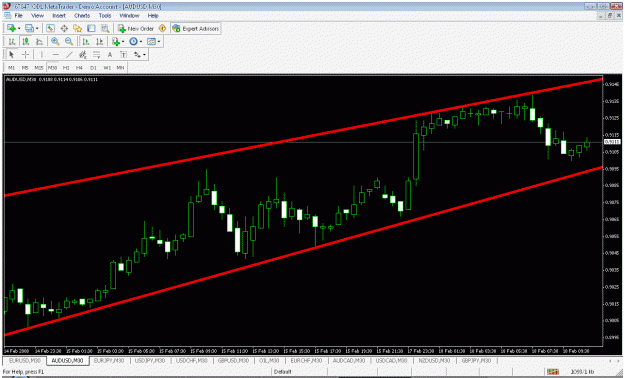
Task: Toggle chart shift icon
Action: click(x=100, y=41)
